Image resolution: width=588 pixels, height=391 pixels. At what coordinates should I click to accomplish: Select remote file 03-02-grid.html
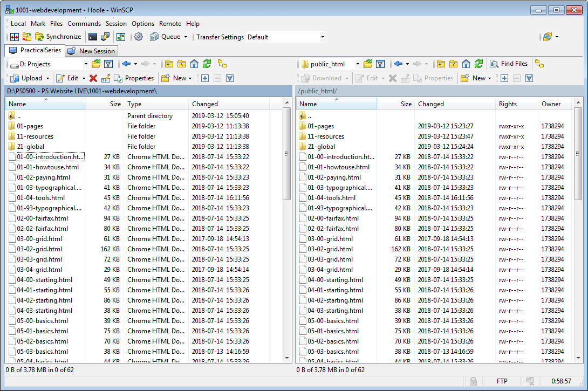click(x=330, y=249)
